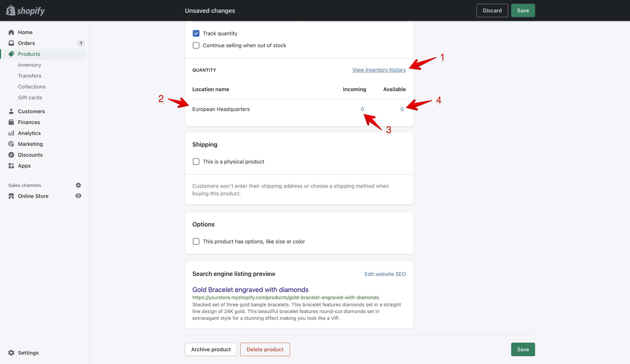Click Edit website SEO link
This screenshot has height=364, width=630.
click(385, 274)
